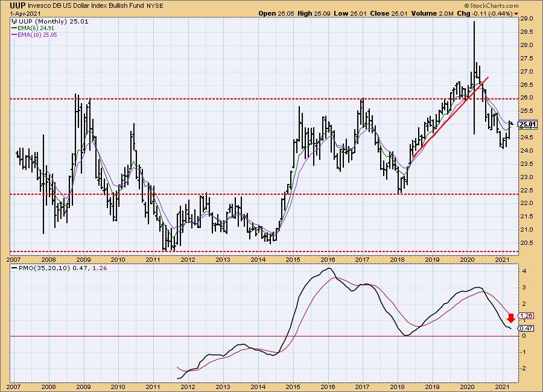Click the Close 25.01 value in the header

[x=389, y=13]
